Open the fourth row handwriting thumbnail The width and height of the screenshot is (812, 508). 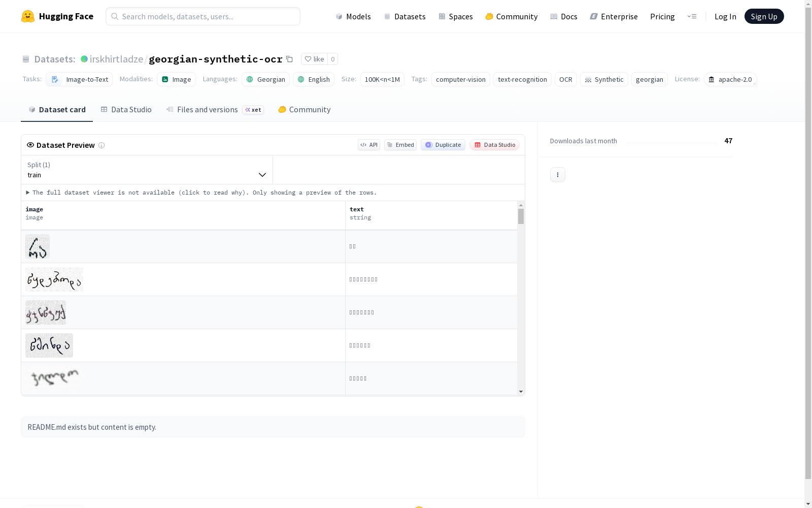coord(49,345)
